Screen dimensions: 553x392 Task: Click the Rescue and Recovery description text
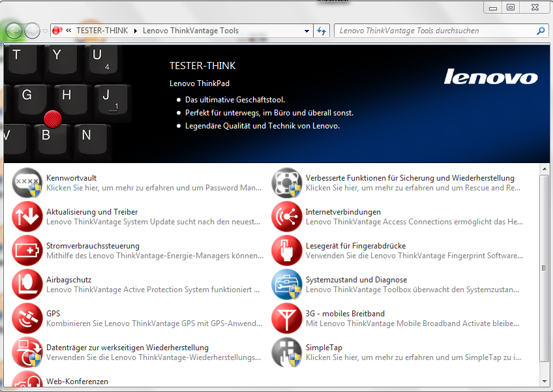coord(413,188)
